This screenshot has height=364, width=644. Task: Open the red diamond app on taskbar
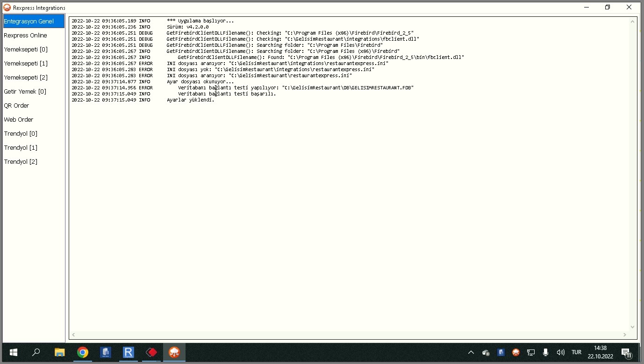[151, 352]
